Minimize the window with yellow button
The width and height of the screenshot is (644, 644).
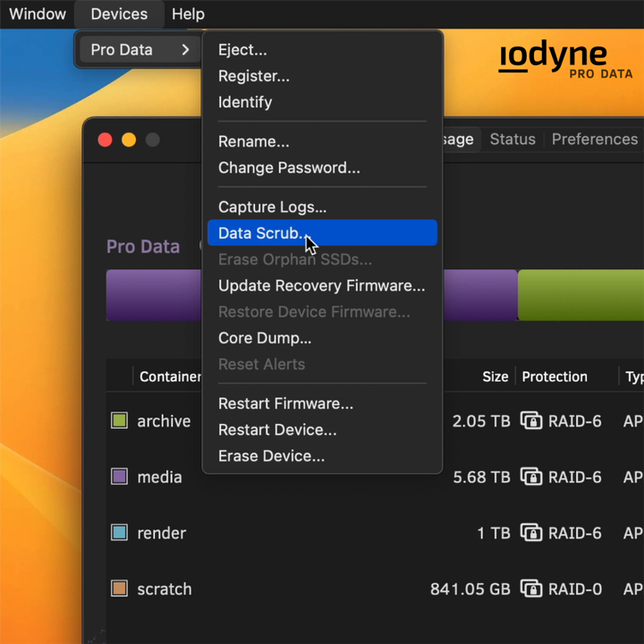click(129, 140)
